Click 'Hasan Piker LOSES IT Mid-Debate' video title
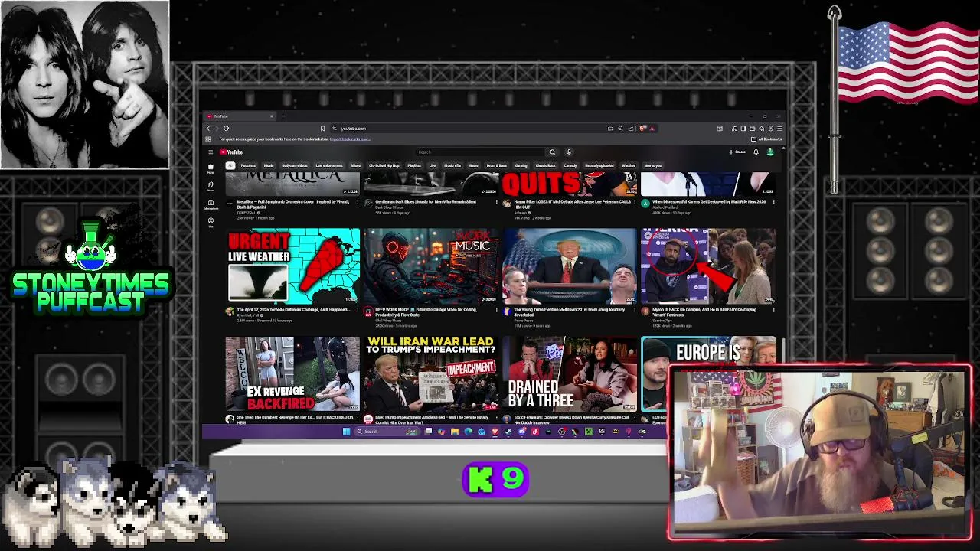This screenshot has height=551, width=980. [x=572, y=204]
